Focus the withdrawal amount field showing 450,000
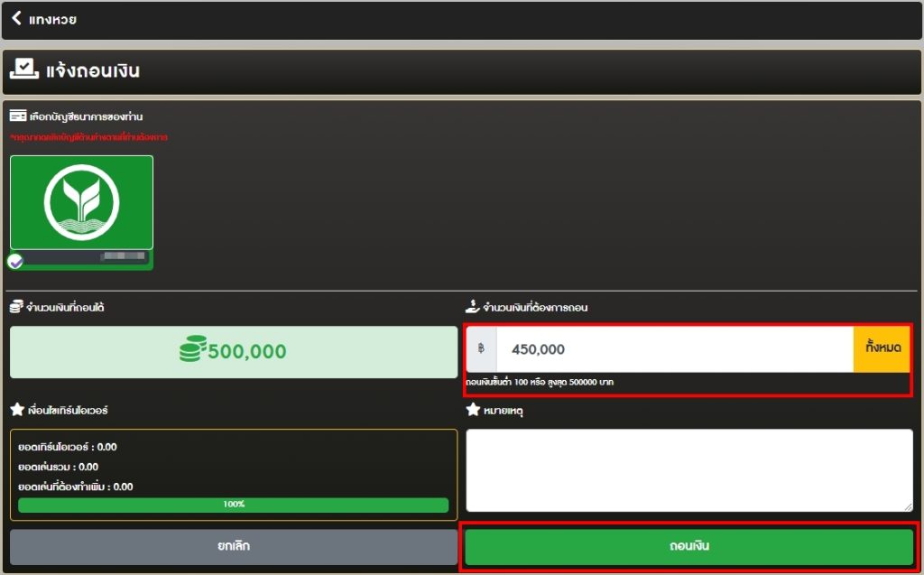The width and height of the screenshot is (924, 575). click(675, 349)
